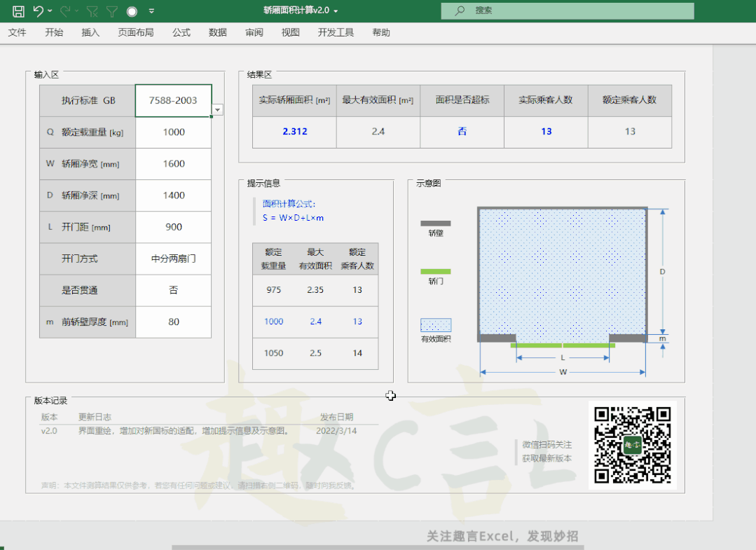Click the blue 1000 cell in the hint table
Viewport: 756px width, 550px height.
click(274, 322)
